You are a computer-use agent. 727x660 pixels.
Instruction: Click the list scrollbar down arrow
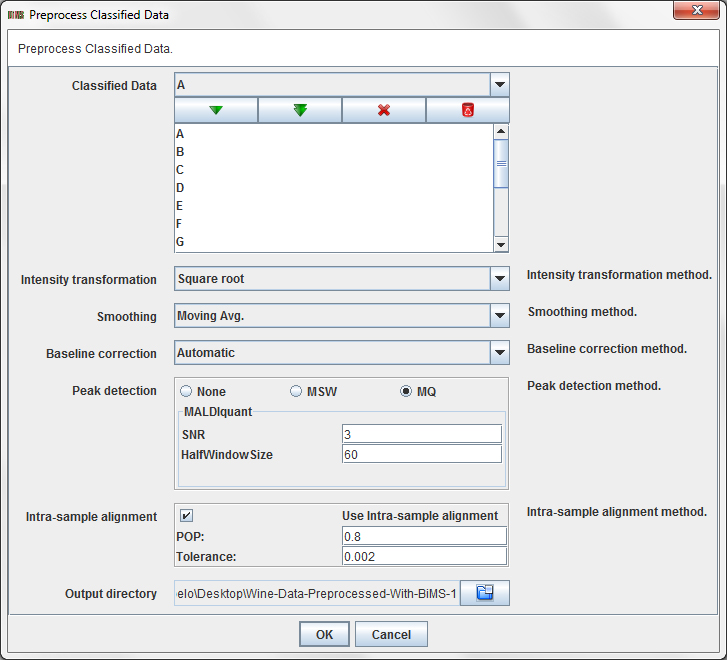pyautogui.click(x=501, y=244)
